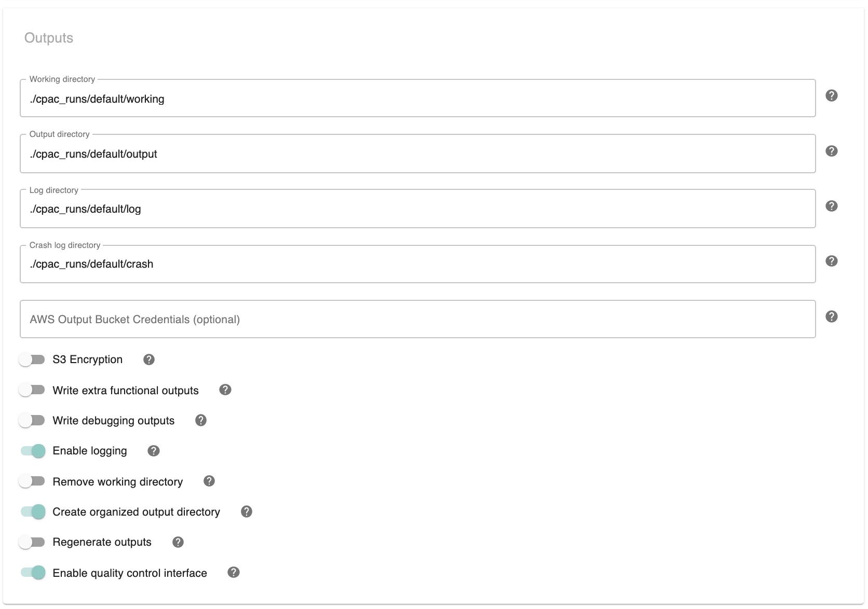This screenshot has height=609, width=868.
Task: Open the S3 Encryption help icon
Action: tap(148, 359)
